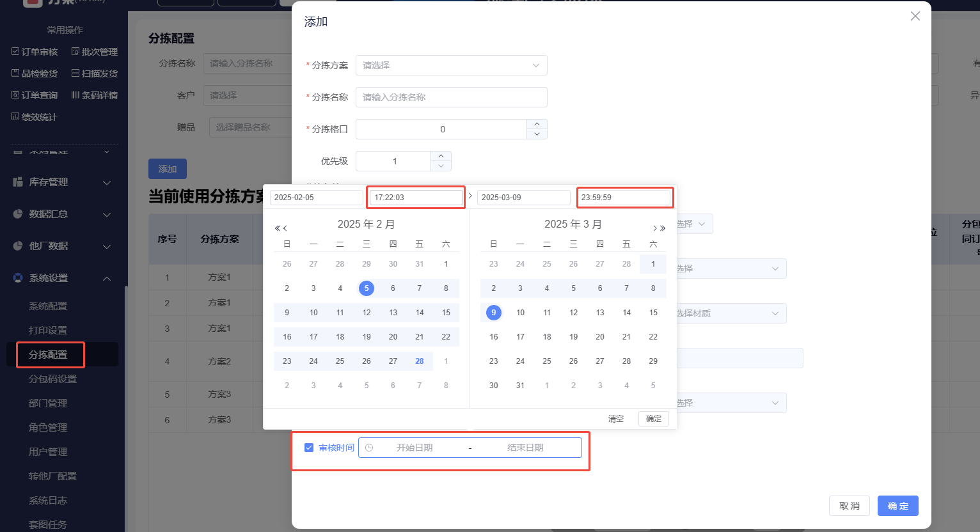Focus the 分拣名称 search field on the page
The height and width of the screenshot is (532, 980).
(x=248, y=63)
